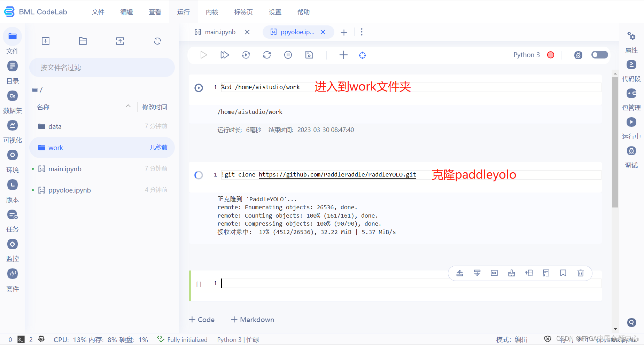
Task: Sort files by 修改时间 column
Action: coord(155,107)
